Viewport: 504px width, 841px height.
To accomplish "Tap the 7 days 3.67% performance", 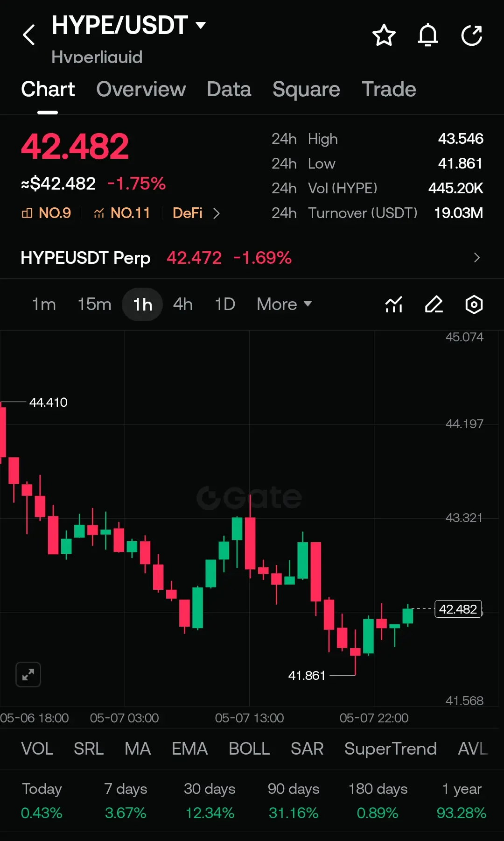I will click(x=126, y=801).
